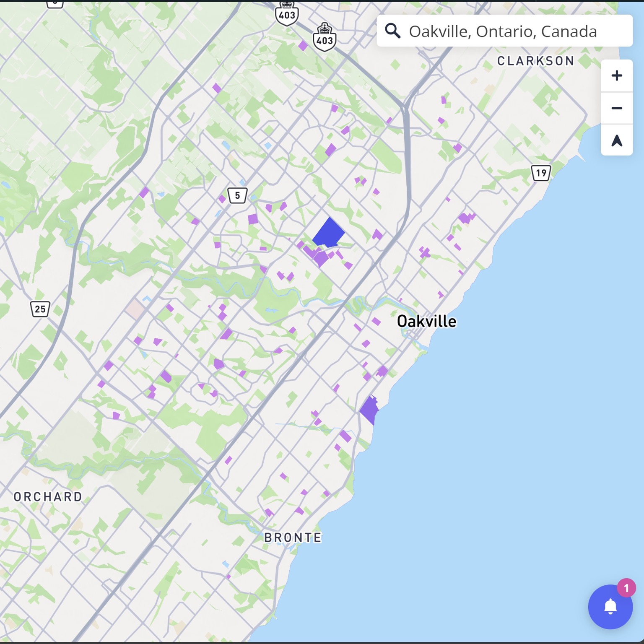Click the 403 shield nearest the search bar

(325, 38)
